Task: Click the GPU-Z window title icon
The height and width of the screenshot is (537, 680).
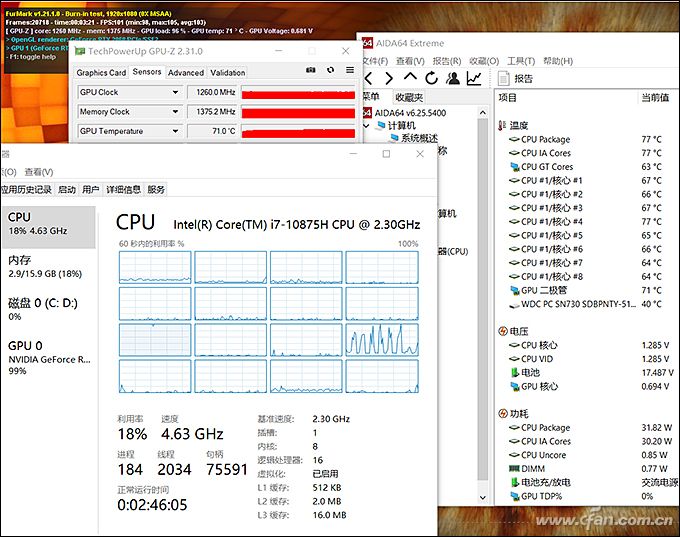Action: click(80, 51)
